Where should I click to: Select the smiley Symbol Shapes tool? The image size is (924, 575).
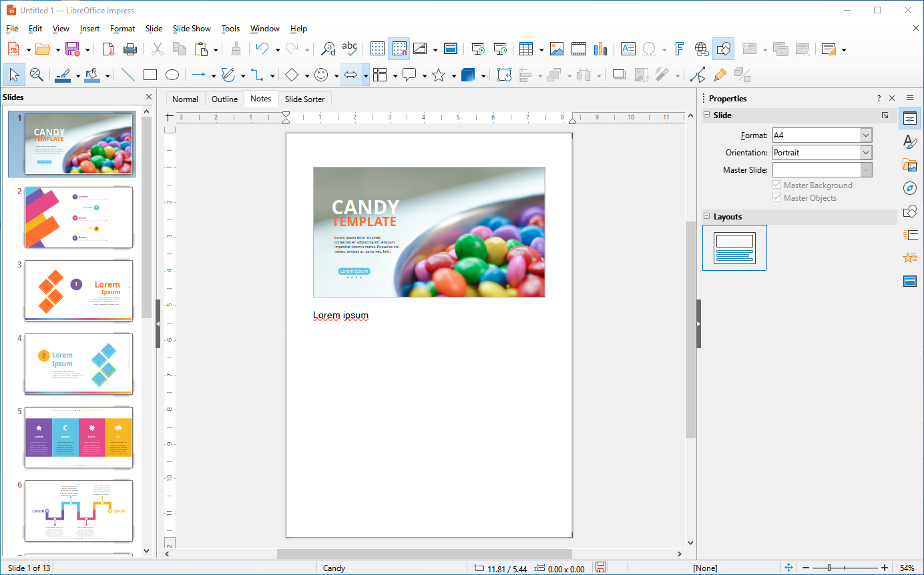tap(322, 75)
